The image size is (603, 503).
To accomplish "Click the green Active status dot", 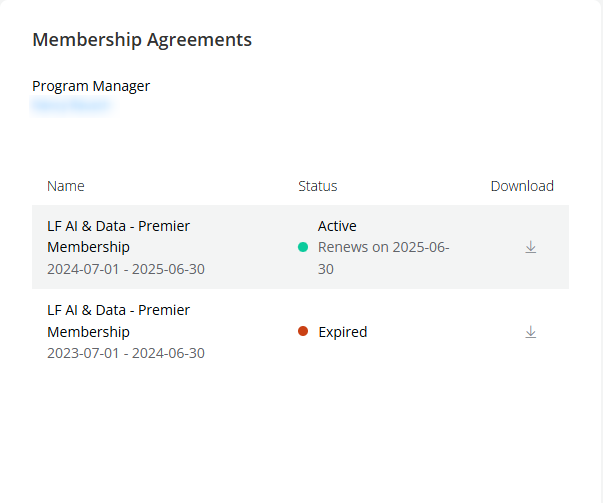I will click(303, 247).
